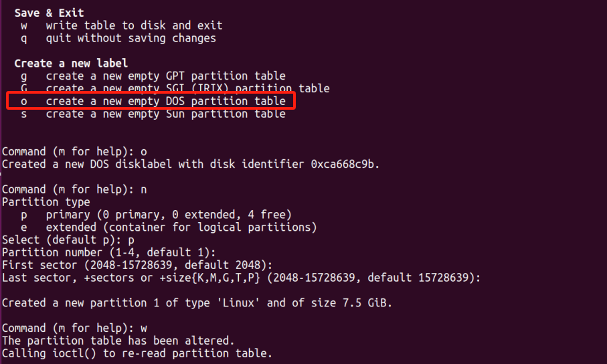This screenshot has width=607, height=364.
Task: Click the 'First sector' prompt line
Action: click(137, 265)
